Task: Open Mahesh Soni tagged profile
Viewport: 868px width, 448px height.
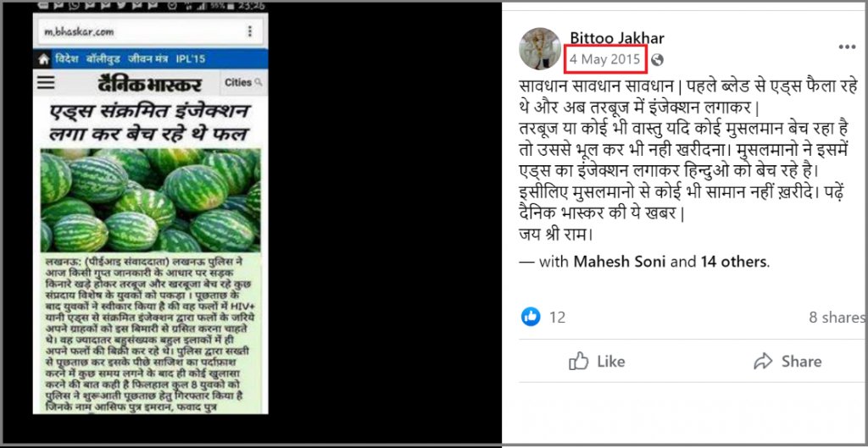Action: 620,261
